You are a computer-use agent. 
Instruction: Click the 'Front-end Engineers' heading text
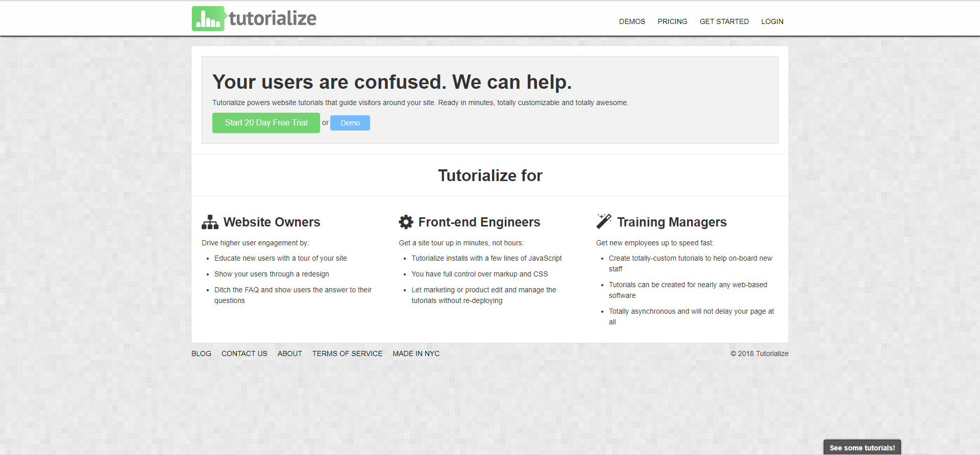click(x=479, y=222)
